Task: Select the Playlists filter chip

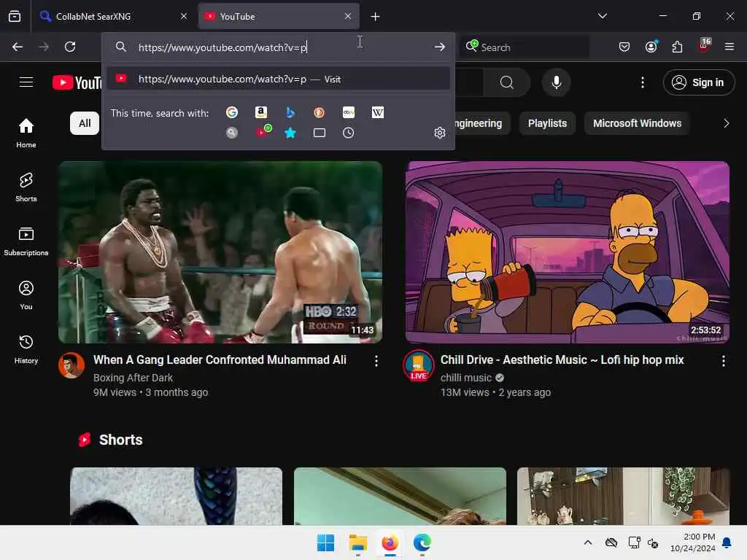Action: 547,123
